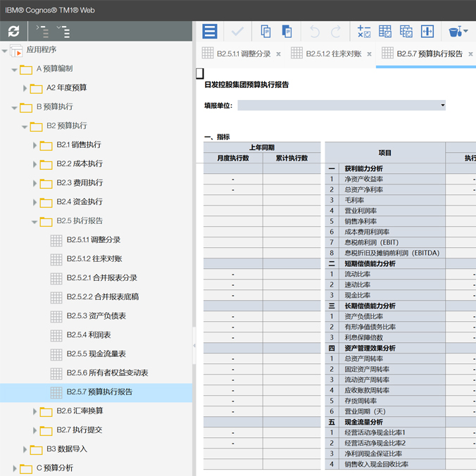The width and height of the screenshot is (476, 476).
Task: Open B2.5.1.2 往来对账 in the tree
Action: [94, 258]
